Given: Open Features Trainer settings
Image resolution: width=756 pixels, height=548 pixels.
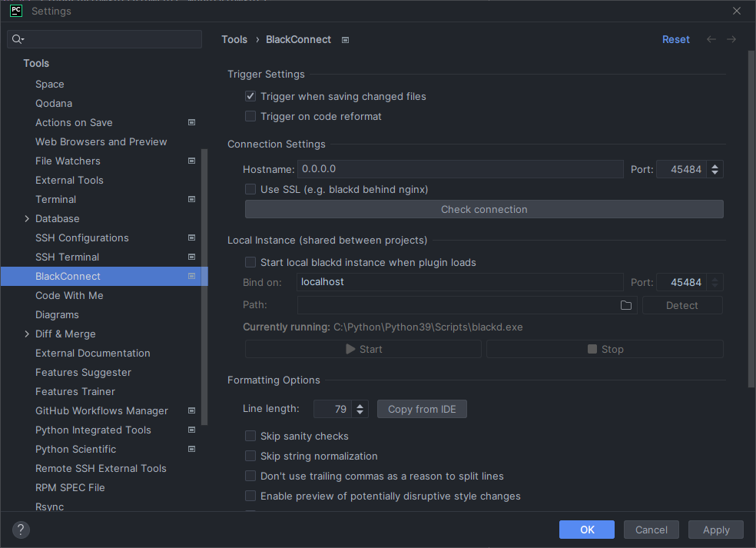Looking at the screenshot, I should click(x=75, y=392).
